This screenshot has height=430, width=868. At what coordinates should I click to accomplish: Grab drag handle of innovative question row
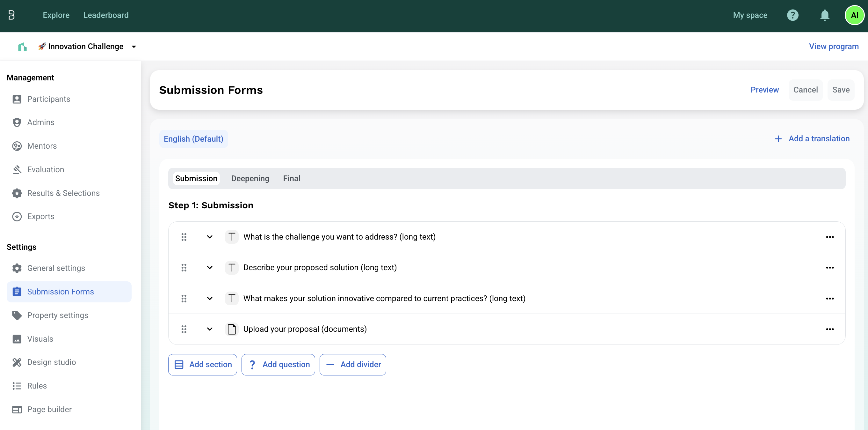(184, 299)
